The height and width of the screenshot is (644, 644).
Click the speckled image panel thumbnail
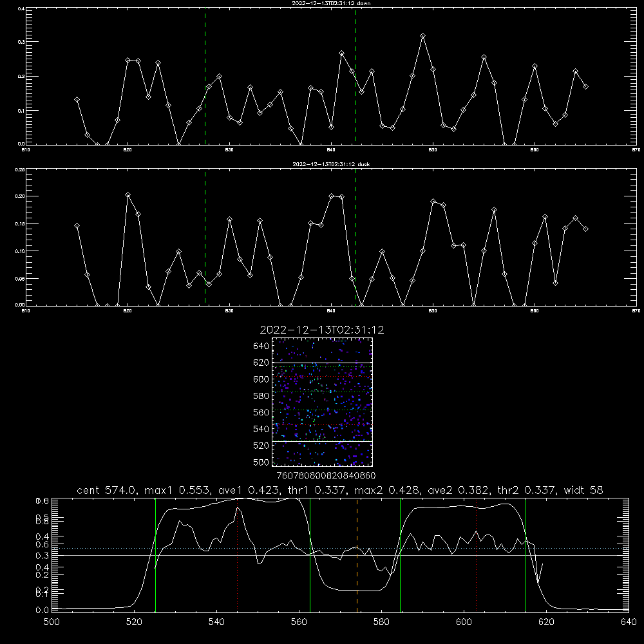click(x=323, y=402)
